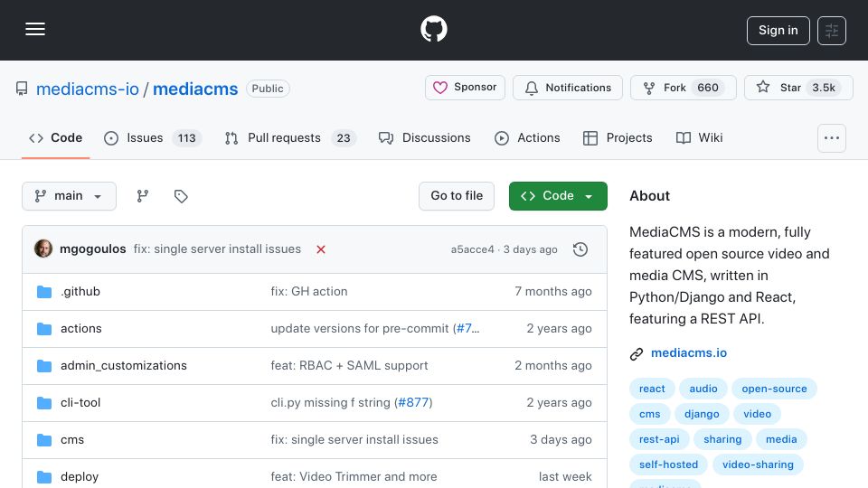This screenshot has height=488, width=868.
Task: Open the cms folder
Action: coord(72,440)
